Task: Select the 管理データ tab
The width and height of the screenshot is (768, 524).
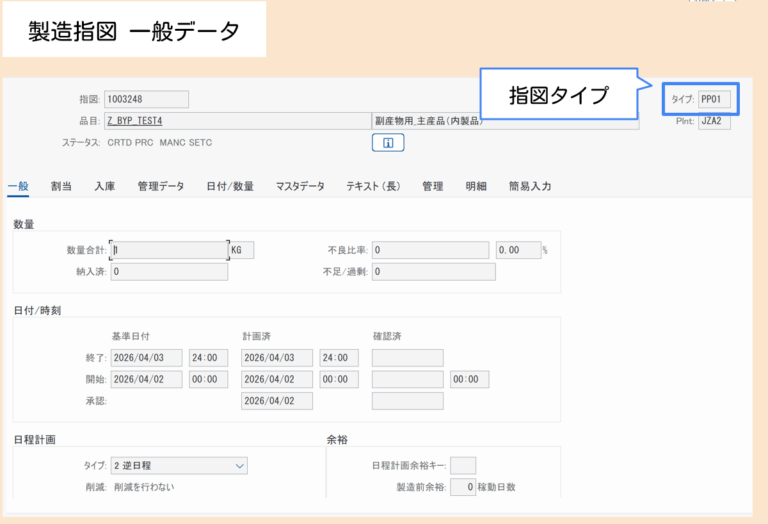Action: click(161, 186)
